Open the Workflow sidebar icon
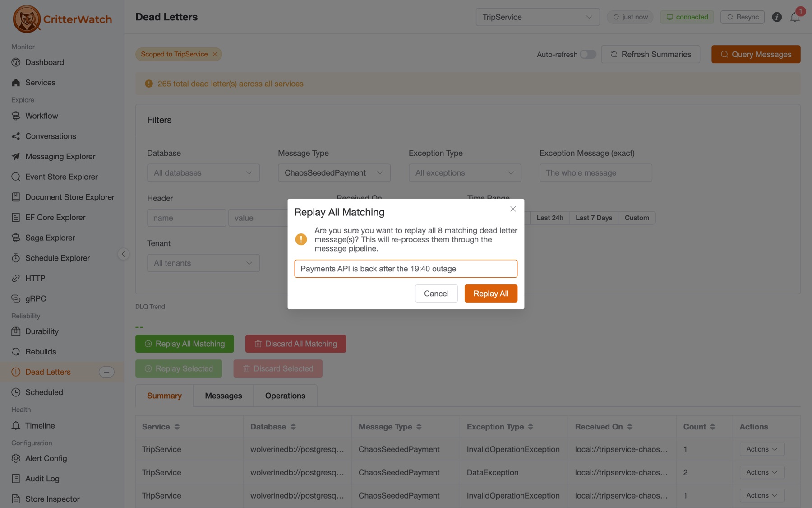Screen dimensions: 812x508 click(x=16, y=116)
